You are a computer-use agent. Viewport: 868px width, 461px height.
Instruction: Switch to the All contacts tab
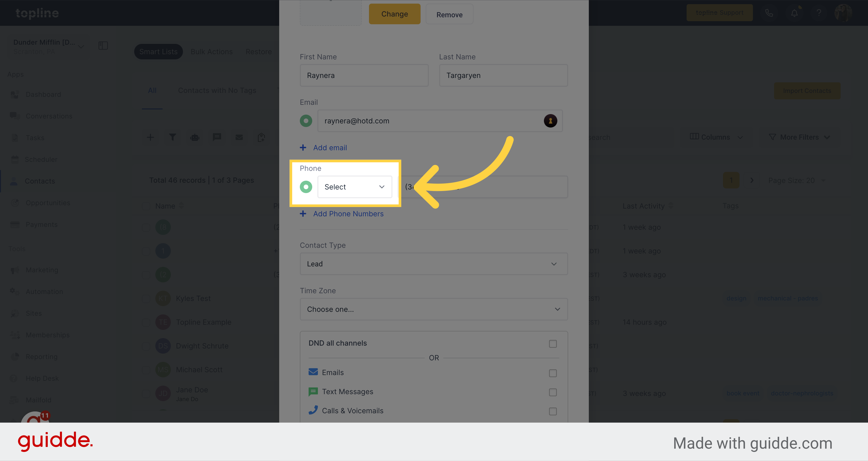[151, 90]
